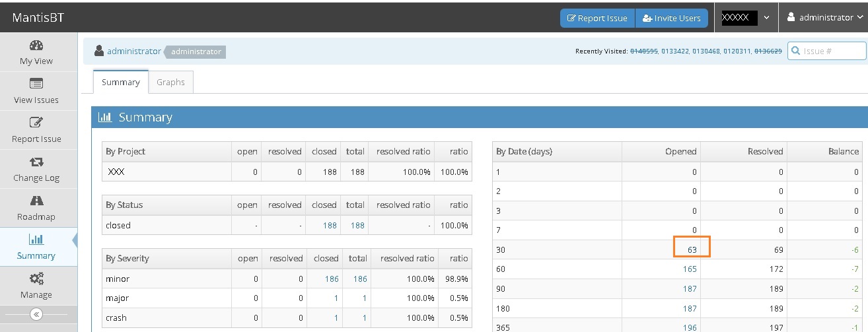The width and height of the screenshot is (868, 332).
Task: Open recently visited issue 0130468
Action: [x=706, y=51]
